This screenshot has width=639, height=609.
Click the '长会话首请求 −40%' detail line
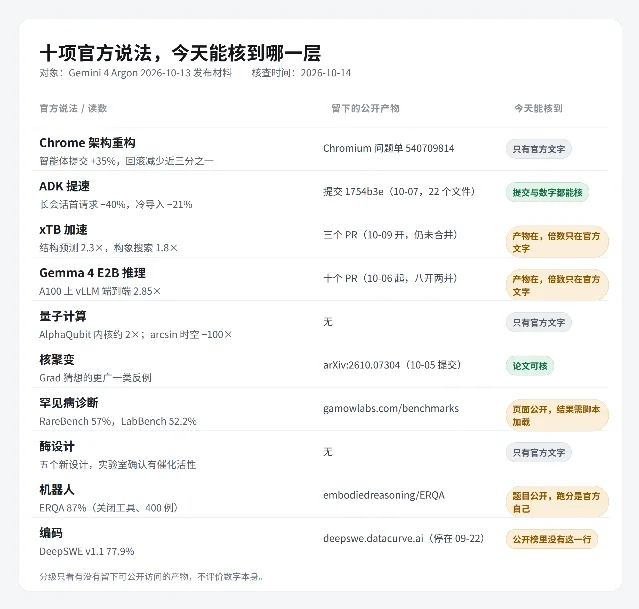click(116, 204)
